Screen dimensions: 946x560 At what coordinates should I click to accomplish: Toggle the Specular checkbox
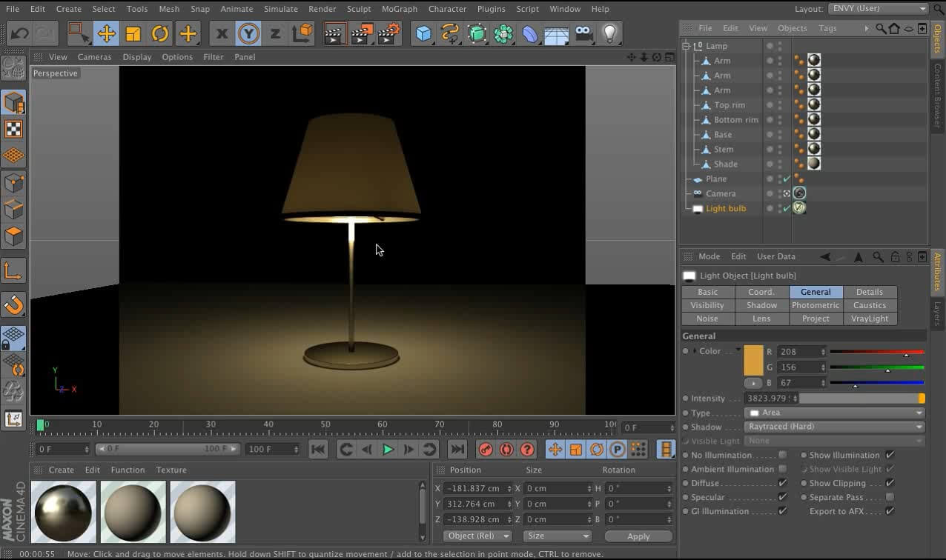click(782, 497)
